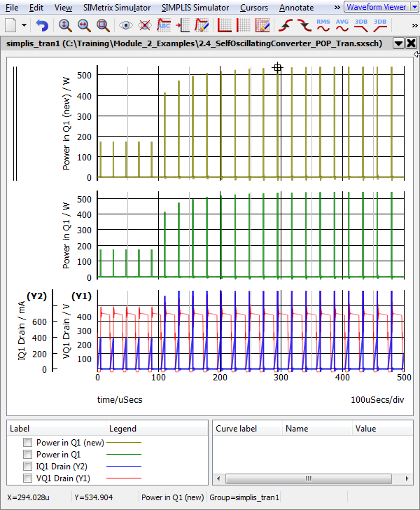Check the Power in Q1 (new) checkbox
The height and width of the screenshot is (510, 420).
[27, 443]
